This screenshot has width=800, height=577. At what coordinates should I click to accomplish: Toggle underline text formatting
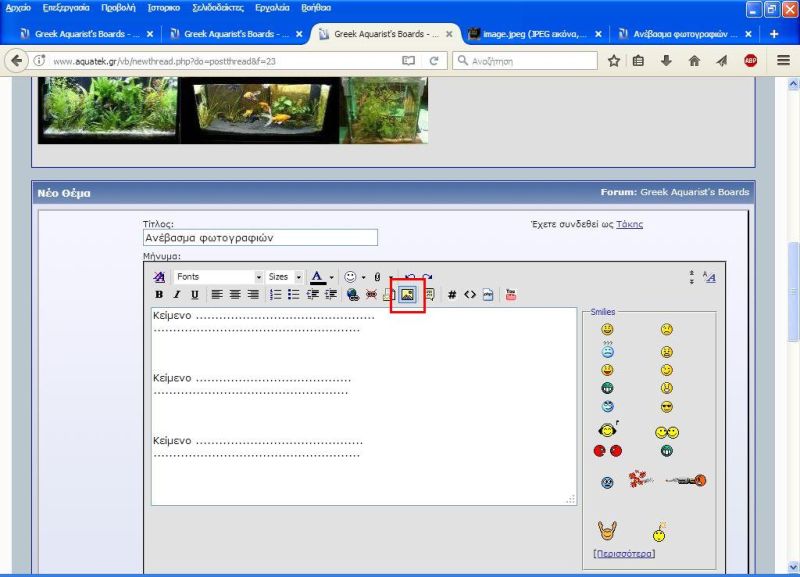[x=194, y=295]
